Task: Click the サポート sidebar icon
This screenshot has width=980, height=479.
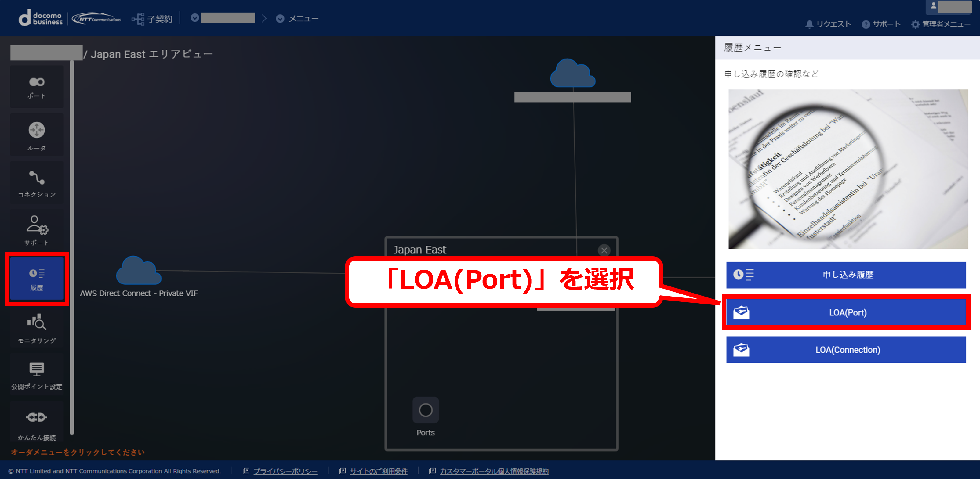Action: 37,230
